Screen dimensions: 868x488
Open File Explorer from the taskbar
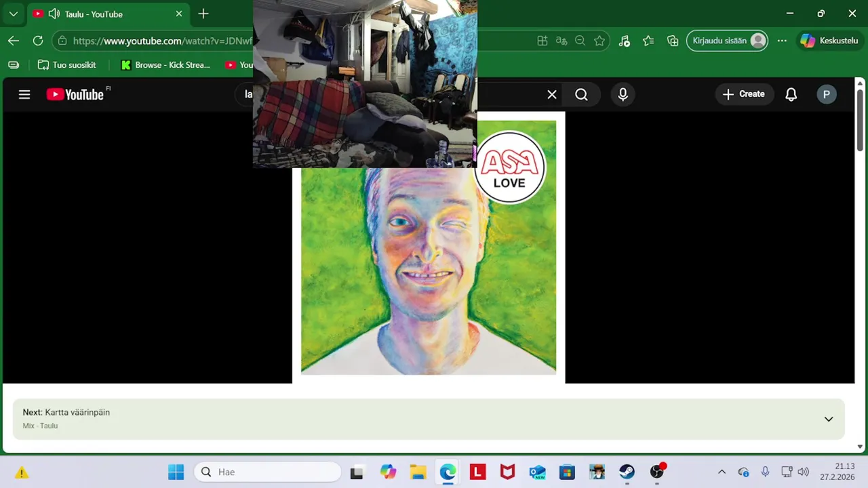coord(418,472)
